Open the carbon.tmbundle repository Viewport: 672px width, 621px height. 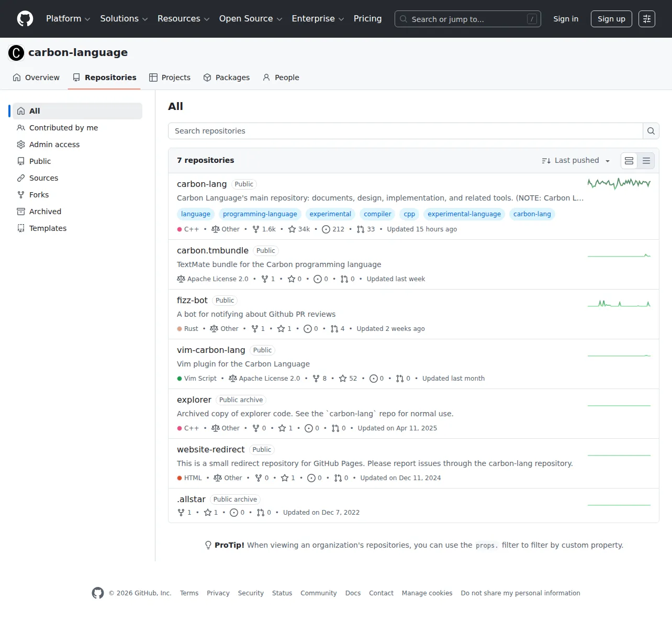click(x=212, y=251)
